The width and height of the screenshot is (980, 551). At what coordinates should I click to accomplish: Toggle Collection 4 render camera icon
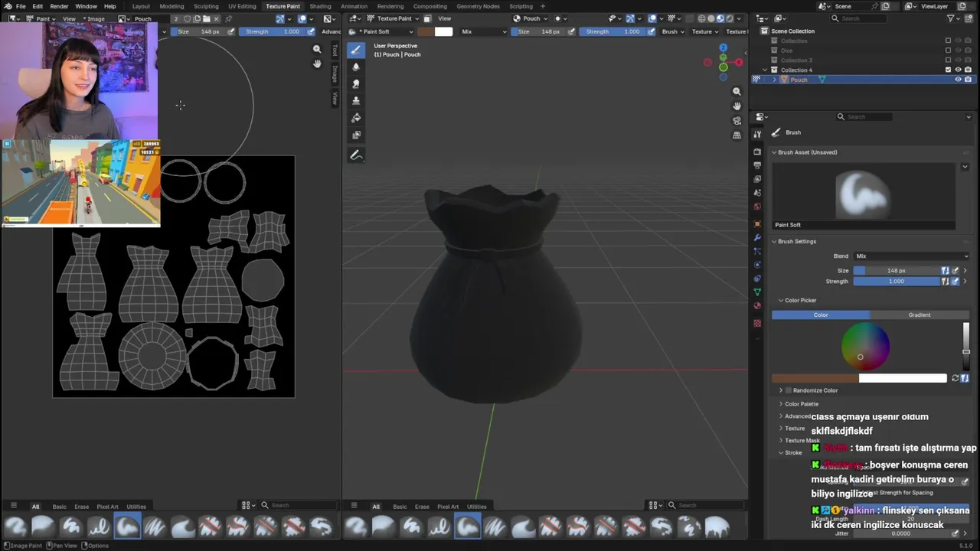(x=968, y=70)
